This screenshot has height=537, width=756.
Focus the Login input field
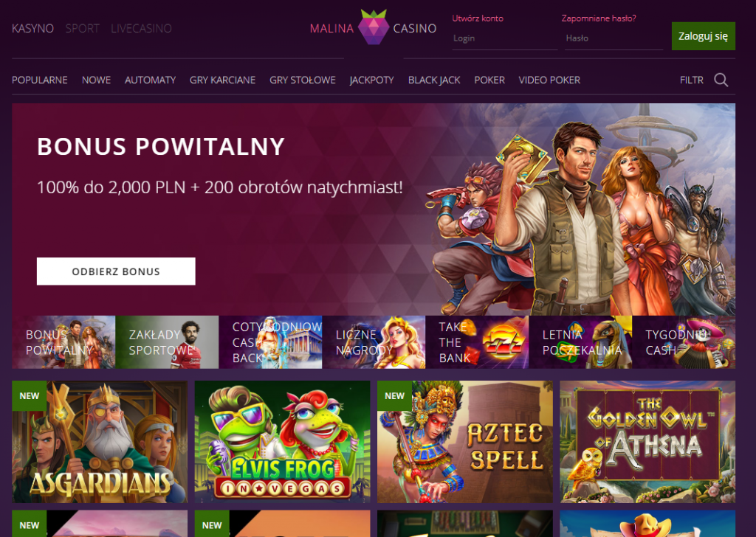504,38
